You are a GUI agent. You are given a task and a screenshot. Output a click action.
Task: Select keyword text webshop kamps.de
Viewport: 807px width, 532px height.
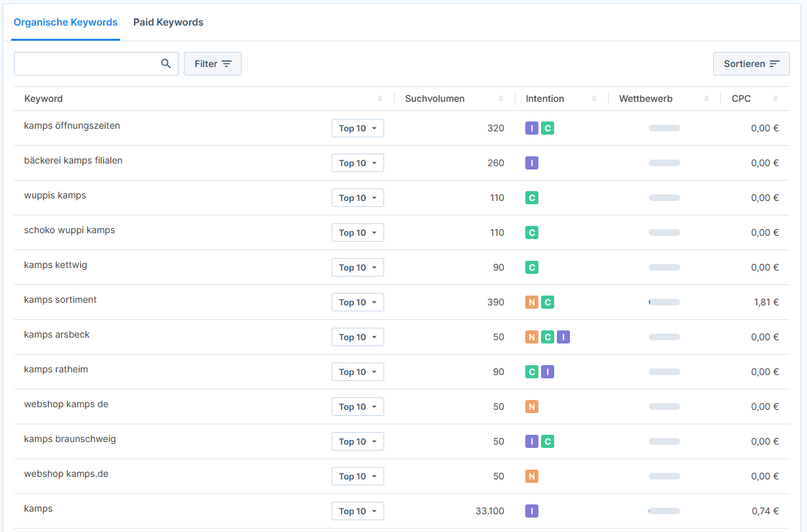point(66,474)
